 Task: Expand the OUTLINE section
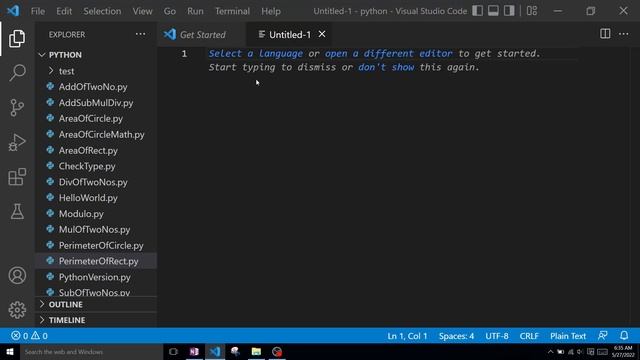coord(96,304)
